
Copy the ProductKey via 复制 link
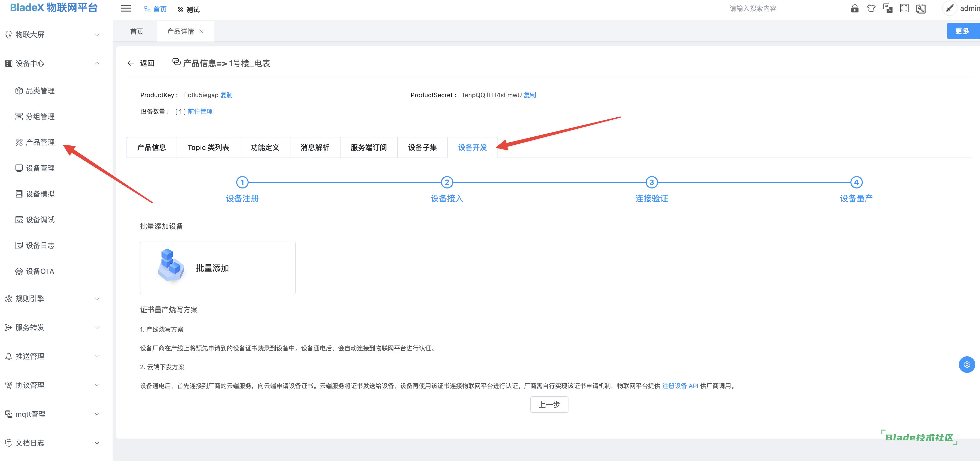click(x=226, y=95)
